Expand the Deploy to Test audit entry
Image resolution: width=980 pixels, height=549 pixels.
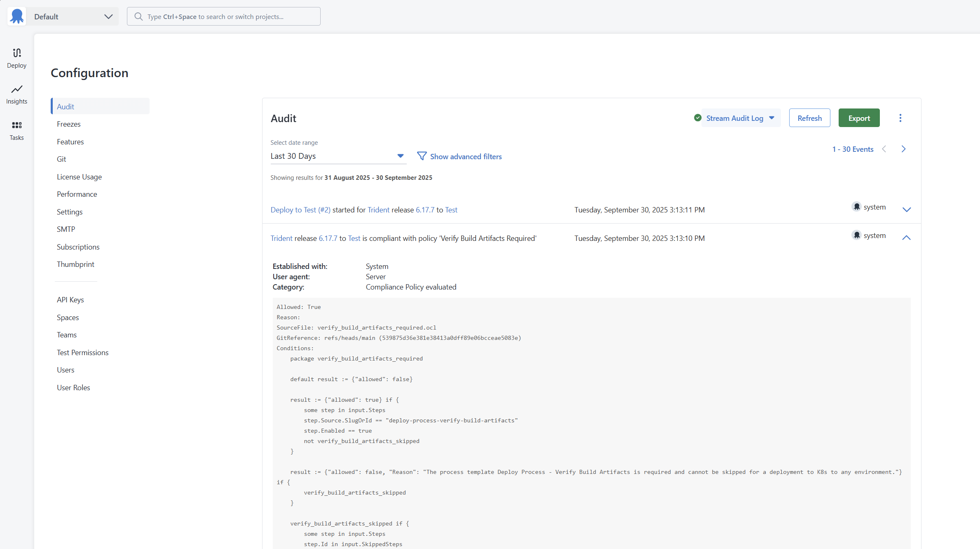(906, 210)
